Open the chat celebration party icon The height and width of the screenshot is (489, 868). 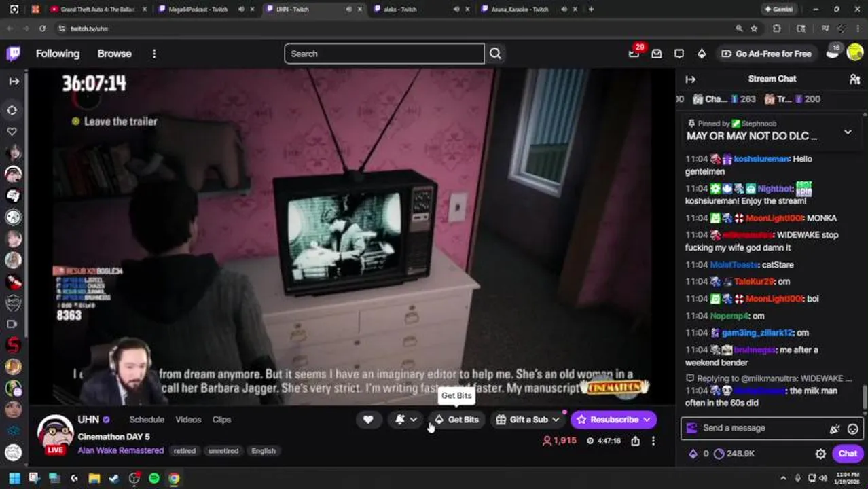[835, 429]
